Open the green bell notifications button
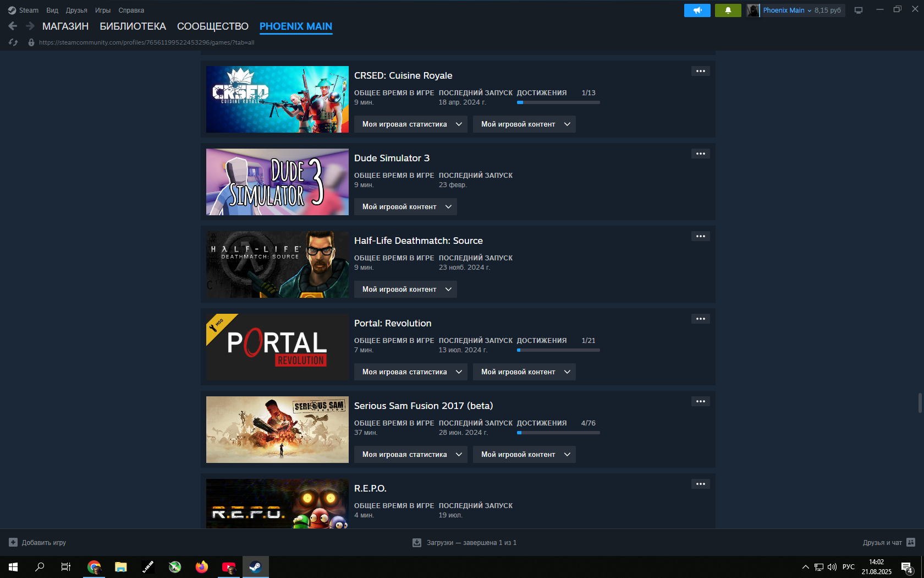Viewport: 924px width, 578px height. pyautogui.click(x=728, y=10)
